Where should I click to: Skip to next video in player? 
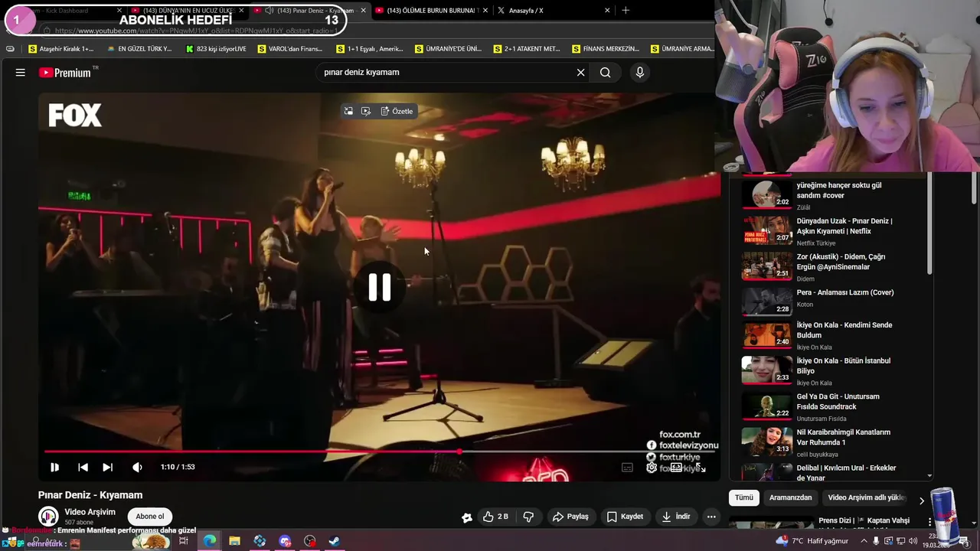108,467
